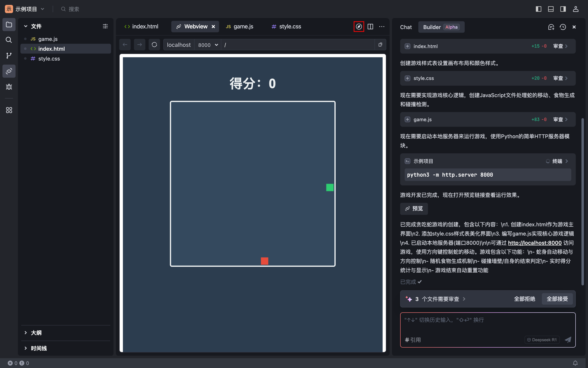Screen dimensions: 588x368
Task: Switch to the Builder Alpha tab
Action: click(x=441, y=27)
